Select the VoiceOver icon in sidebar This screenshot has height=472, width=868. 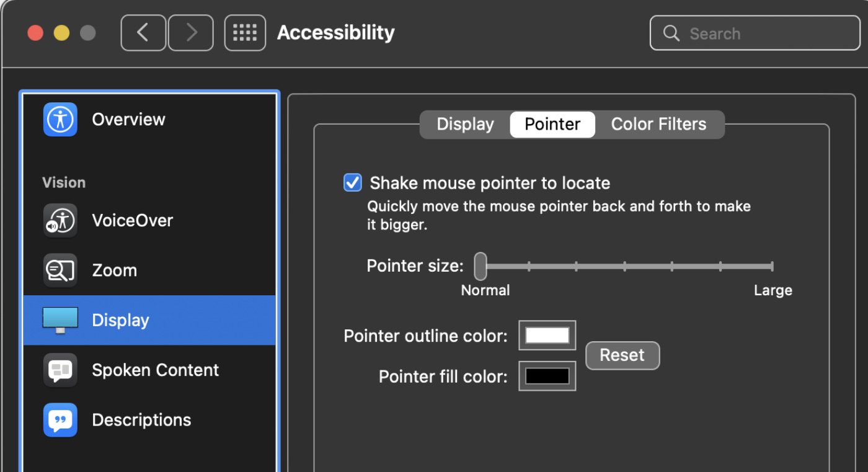pos(60,220)
